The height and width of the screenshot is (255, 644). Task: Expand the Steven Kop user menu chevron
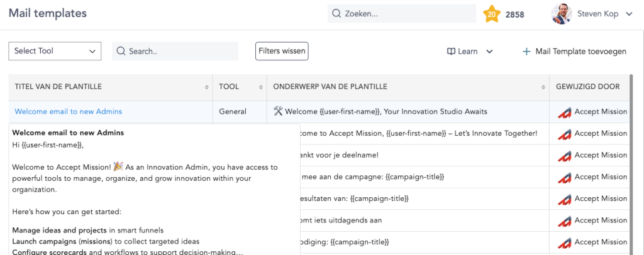(629, 14)
